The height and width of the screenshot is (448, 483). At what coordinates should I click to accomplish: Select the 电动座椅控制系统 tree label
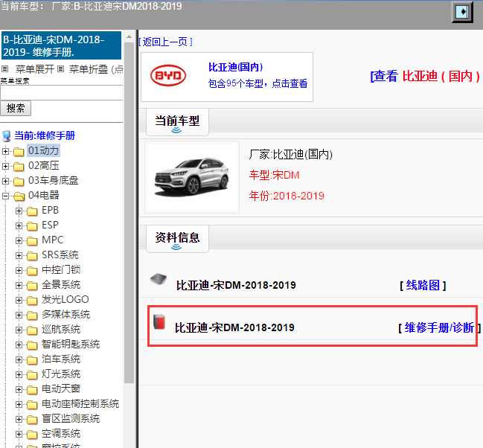(x=80, y=403)
